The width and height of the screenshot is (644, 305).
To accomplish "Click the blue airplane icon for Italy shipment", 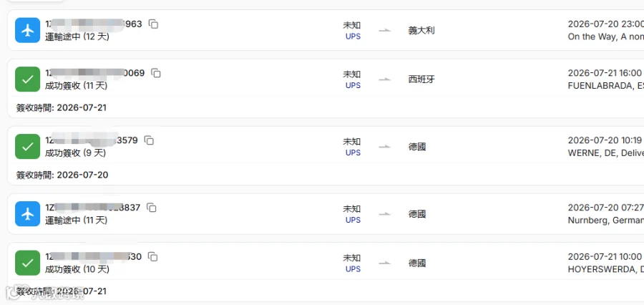I will coord(27,30).
